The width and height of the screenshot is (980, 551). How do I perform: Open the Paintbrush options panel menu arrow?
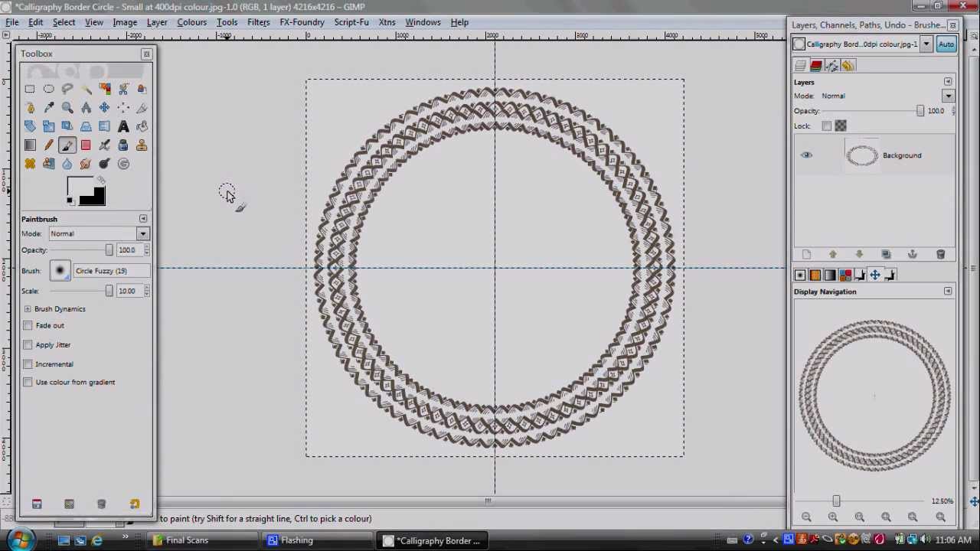[x=143, y=219]
